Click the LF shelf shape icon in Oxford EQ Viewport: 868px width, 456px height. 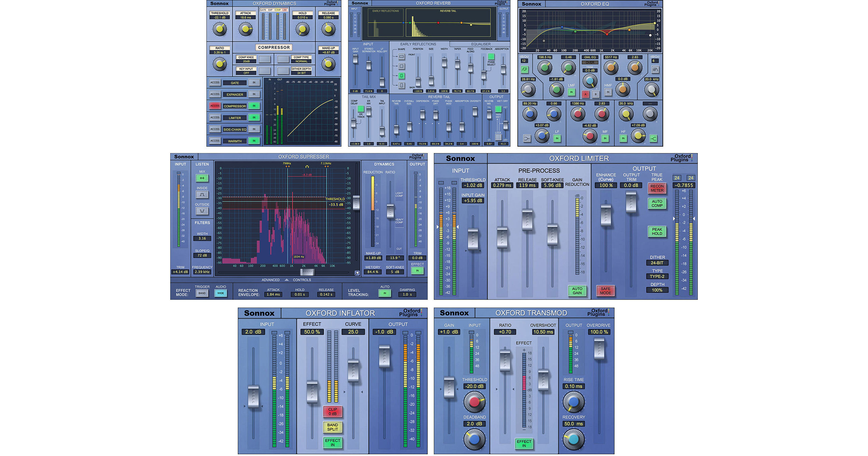(527, 138)
